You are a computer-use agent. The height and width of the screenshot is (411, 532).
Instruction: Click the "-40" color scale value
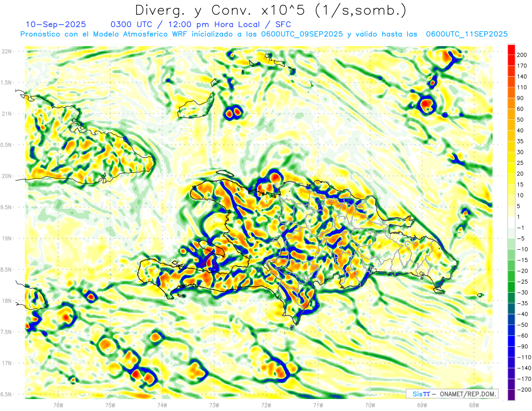click(522, 314)
